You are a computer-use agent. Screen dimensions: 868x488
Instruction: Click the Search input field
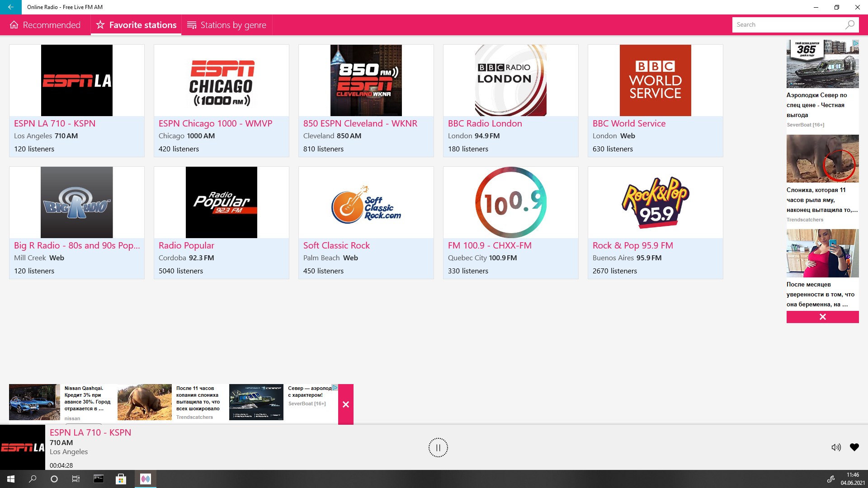791,25
